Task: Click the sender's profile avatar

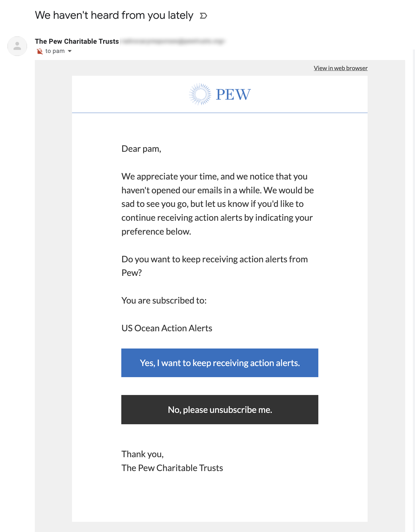Action: click(17, 46)
